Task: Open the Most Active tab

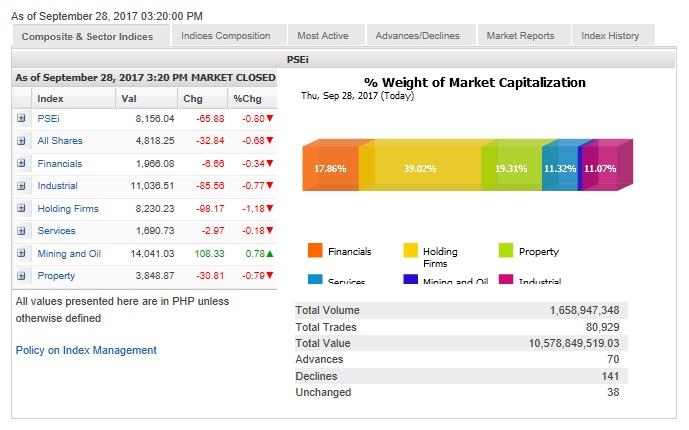Action: pyautogui.click(x=323, y=36)
